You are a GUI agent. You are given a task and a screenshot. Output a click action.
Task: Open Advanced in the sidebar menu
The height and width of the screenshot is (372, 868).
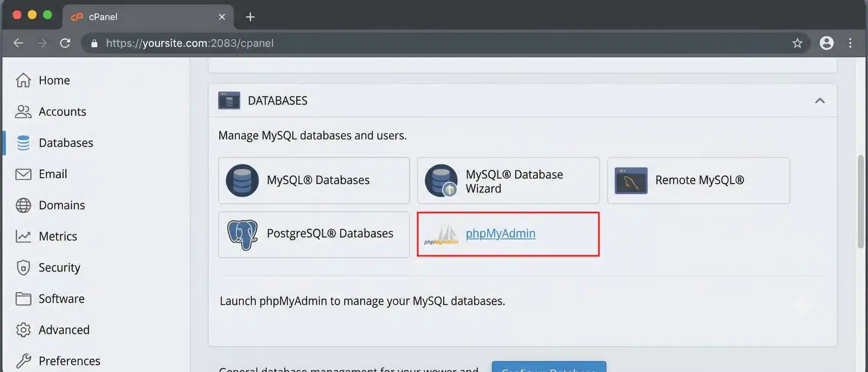(x=64, y=330)
